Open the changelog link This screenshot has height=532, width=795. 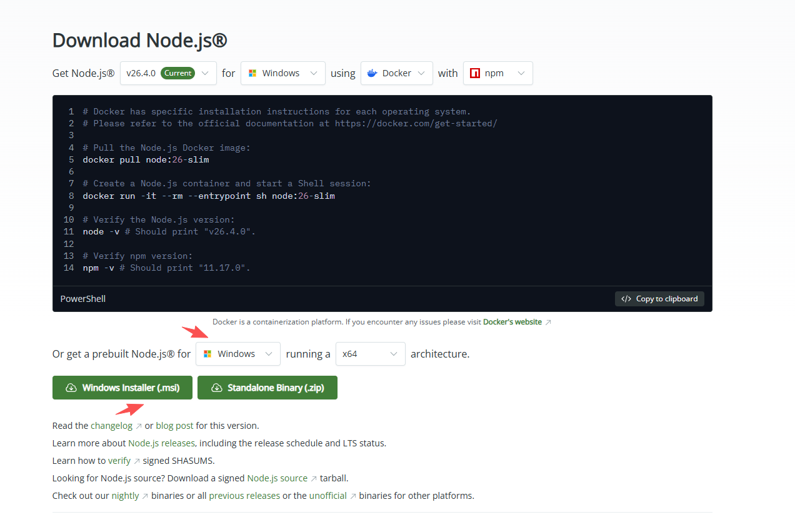[x=112, y=426]
